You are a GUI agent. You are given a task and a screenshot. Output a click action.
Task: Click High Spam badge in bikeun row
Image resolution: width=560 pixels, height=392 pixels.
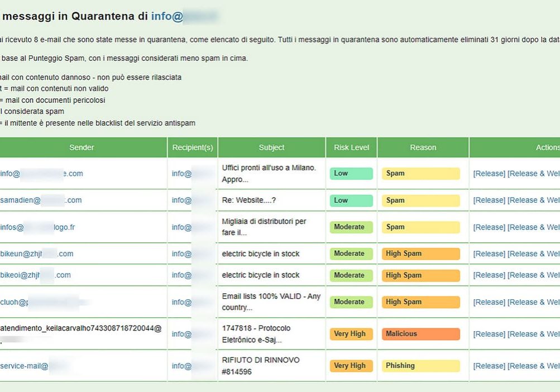[x=421, y=254]
